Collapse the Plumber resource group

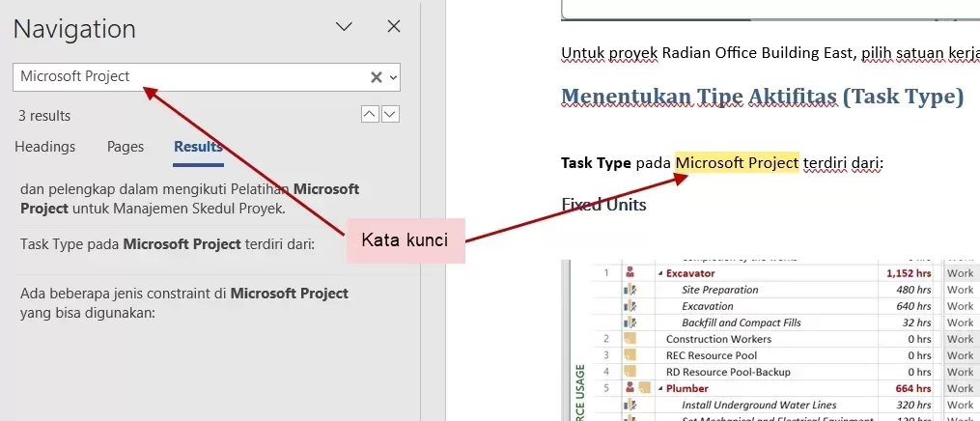tap(661, 388)
